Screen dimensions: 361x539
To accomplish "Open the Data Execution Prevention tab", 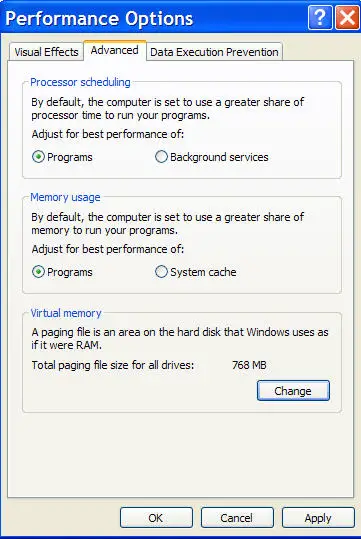I will pos(214,52).
